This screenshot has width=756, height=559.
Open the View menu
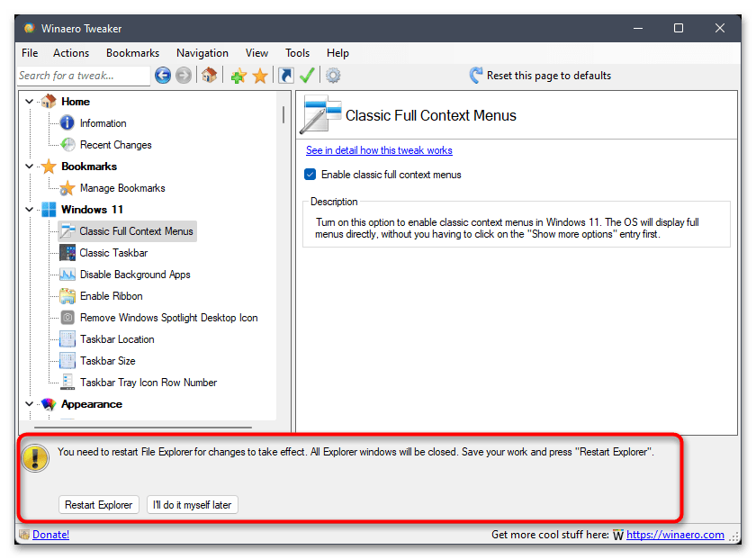coord(256,53)
